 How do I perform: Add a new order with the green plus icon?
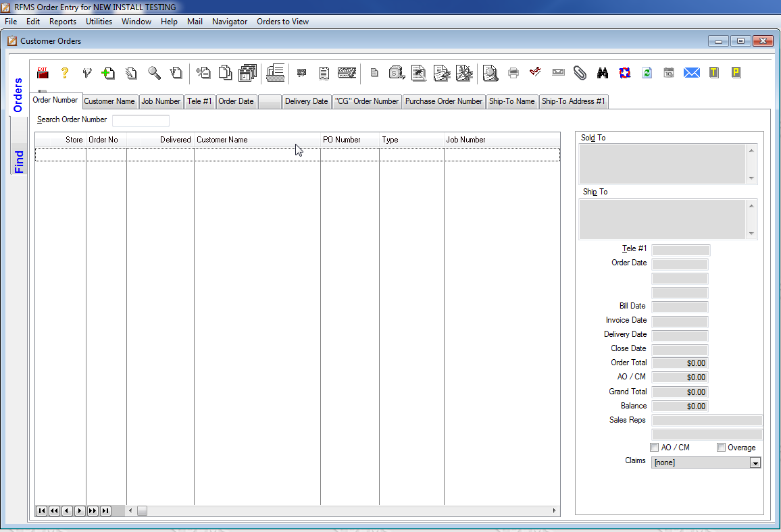(108, 72)
